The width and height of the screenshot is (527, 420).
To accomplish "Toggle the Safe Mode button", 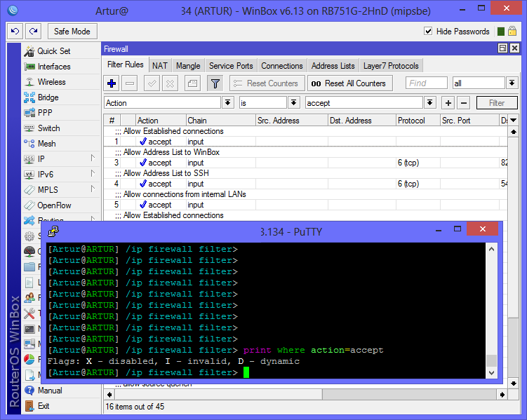I will pyautogui.click(x=72, y=32).
